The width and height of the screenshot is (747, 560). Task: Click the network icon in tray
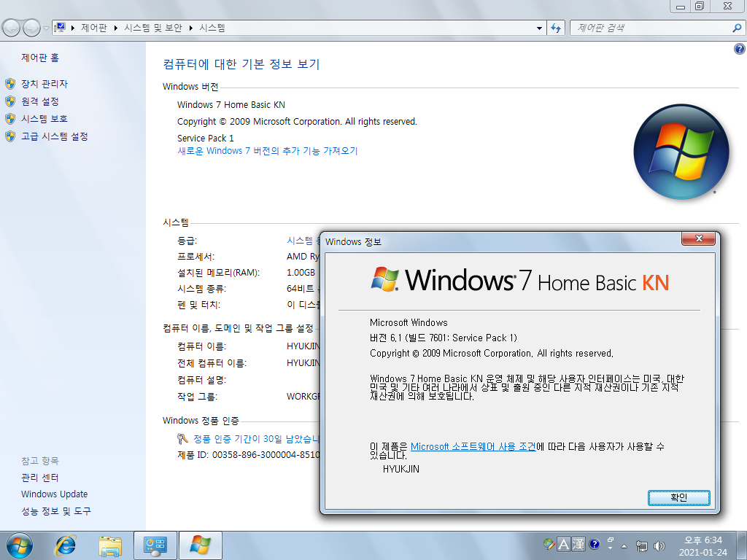point(642,546)
